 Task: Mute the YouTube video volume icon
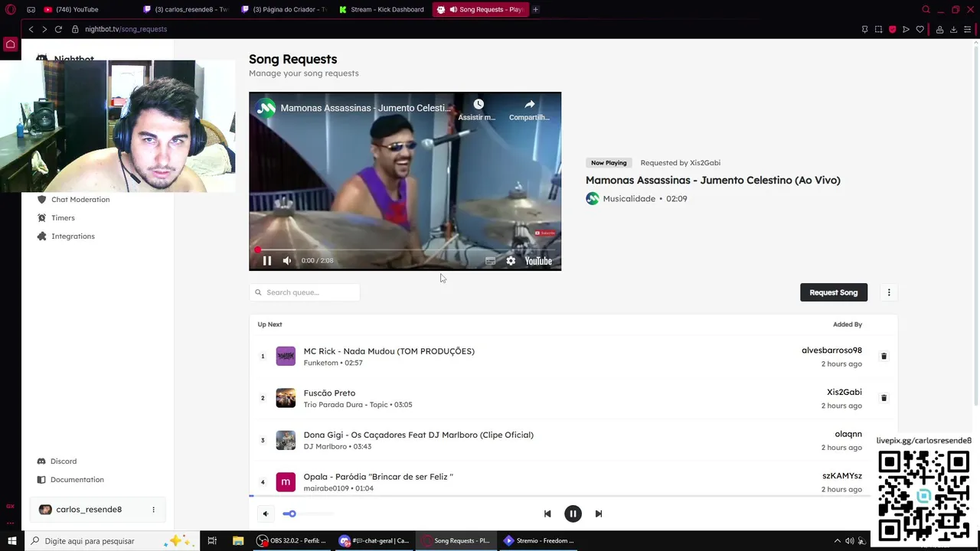tap(286, 261)
